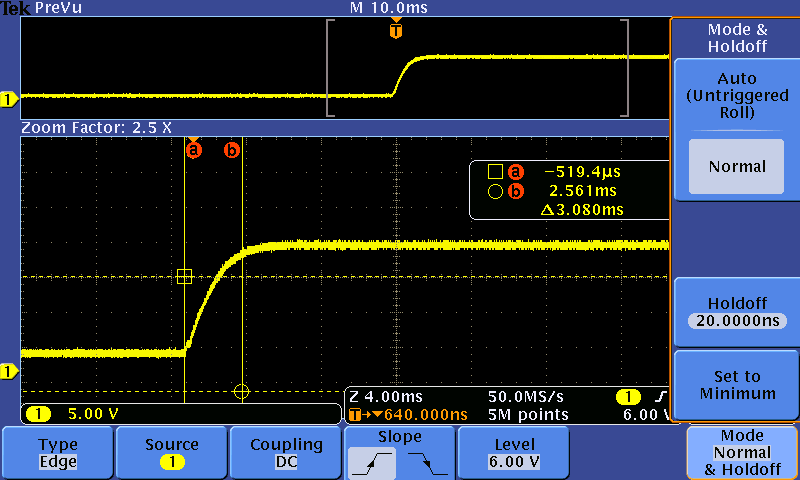Image resolution: width=800 pixels, height=480 pixels.
Task: Open the trigger Type Edge menu
Action: coord(58,453)
